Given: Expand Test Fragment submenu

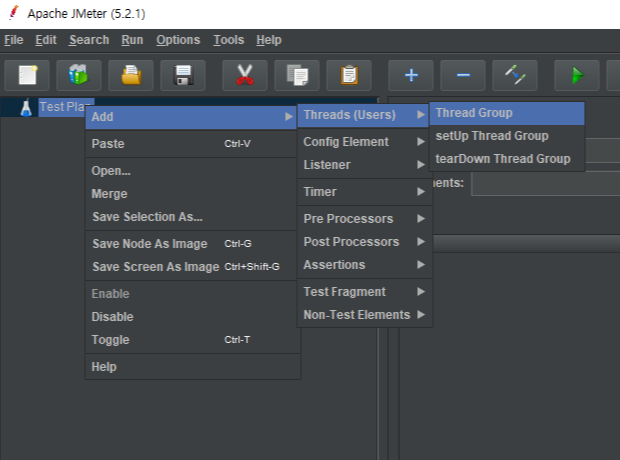Looking at the screenshot, I should (365, 292).
